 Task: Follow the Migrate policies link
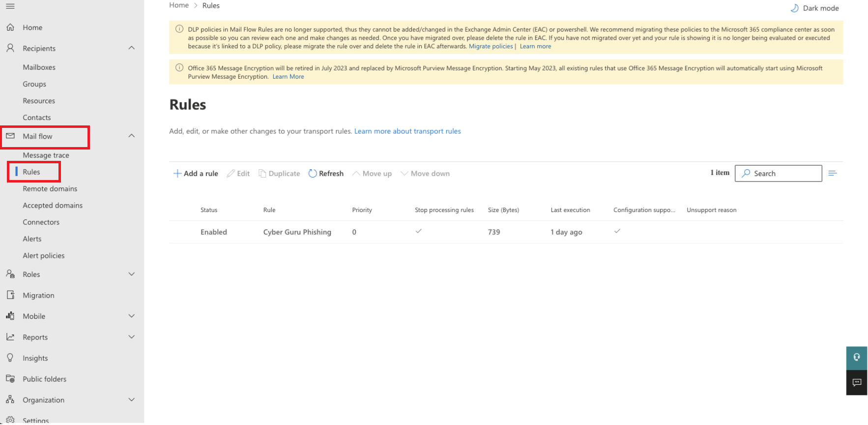click(491, 46)
